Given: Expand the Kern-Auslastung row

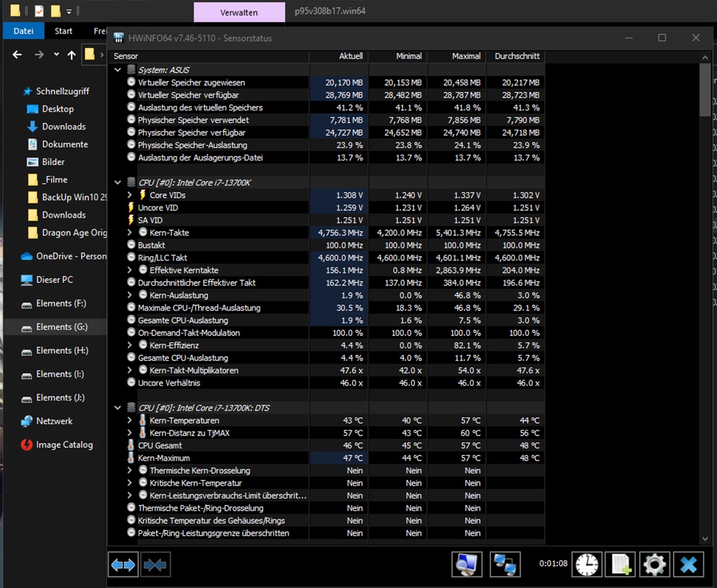Looking at the screenshot, I should [x=130, y=295].
